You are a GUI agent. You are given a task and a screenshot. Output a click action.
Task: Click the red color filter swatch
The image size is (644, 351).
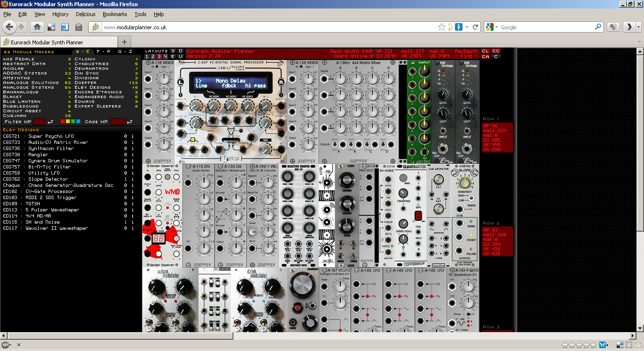click(x=63, y=122)
